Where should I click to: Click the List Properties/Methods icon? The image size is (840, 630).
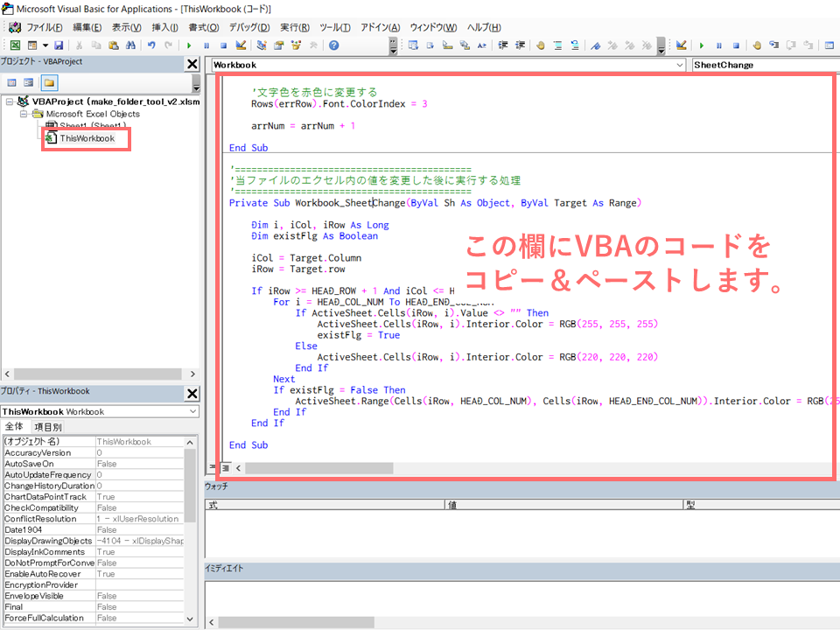[413, 45]
